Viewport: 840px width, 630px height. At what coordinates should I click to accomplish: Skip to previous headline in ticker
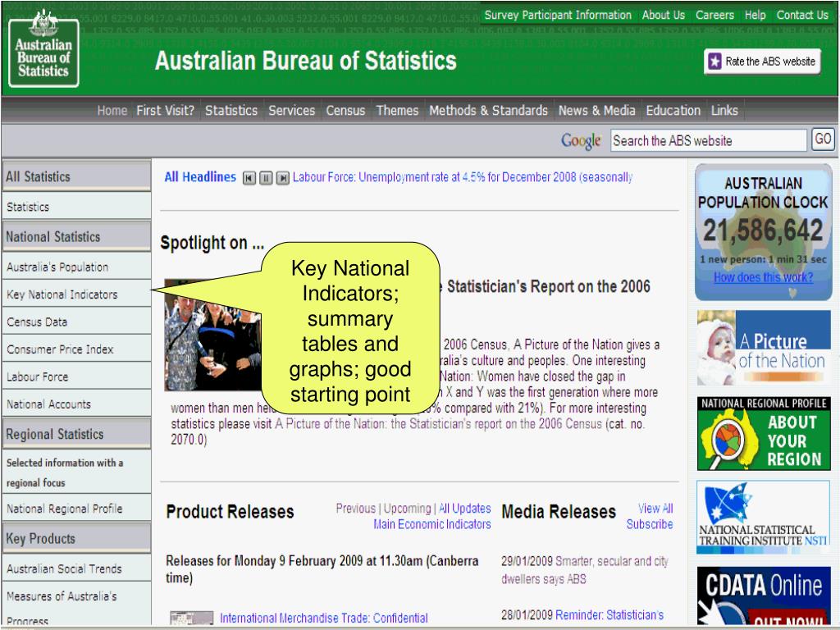(x=249, y=178)
